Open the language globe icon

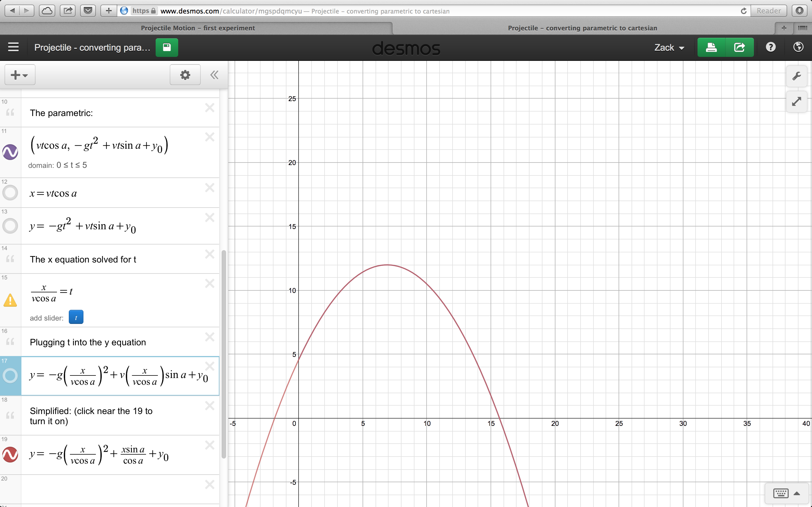coord(798,47)
